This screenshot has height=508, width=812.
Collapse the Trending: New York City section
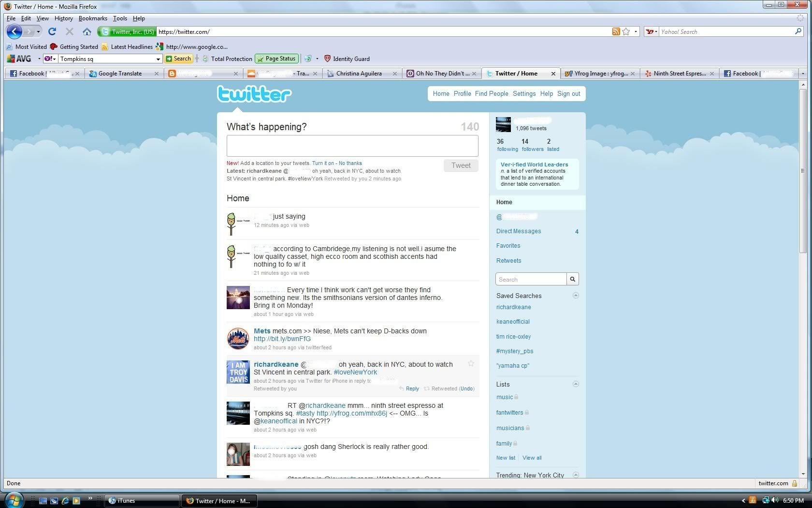pos(576,475)
